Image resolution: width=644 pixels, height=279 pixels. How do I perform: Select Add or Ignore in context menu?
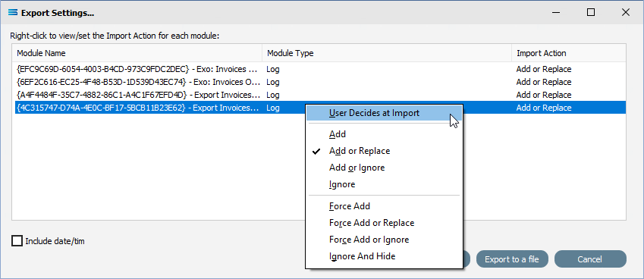[x=384, y=168]
